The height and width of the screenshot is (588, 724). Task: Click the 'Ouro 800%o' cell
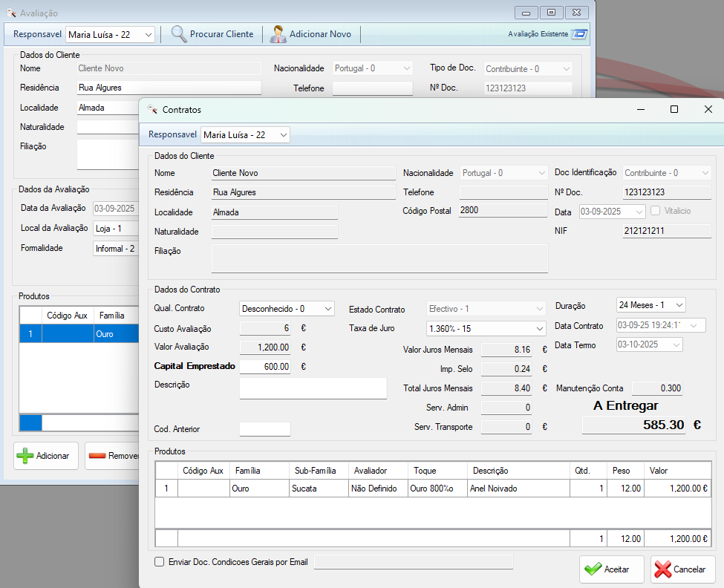tap(438, 489)
